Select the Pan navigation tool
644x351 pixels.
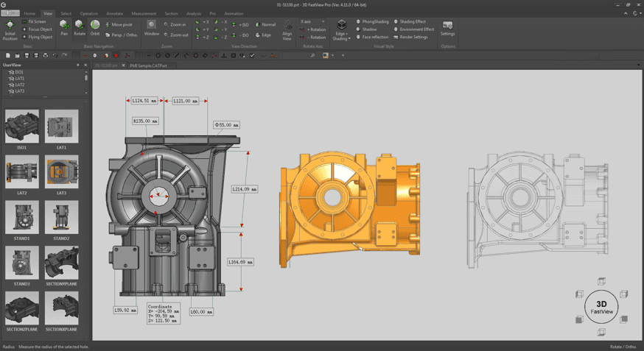coord(64,27)
